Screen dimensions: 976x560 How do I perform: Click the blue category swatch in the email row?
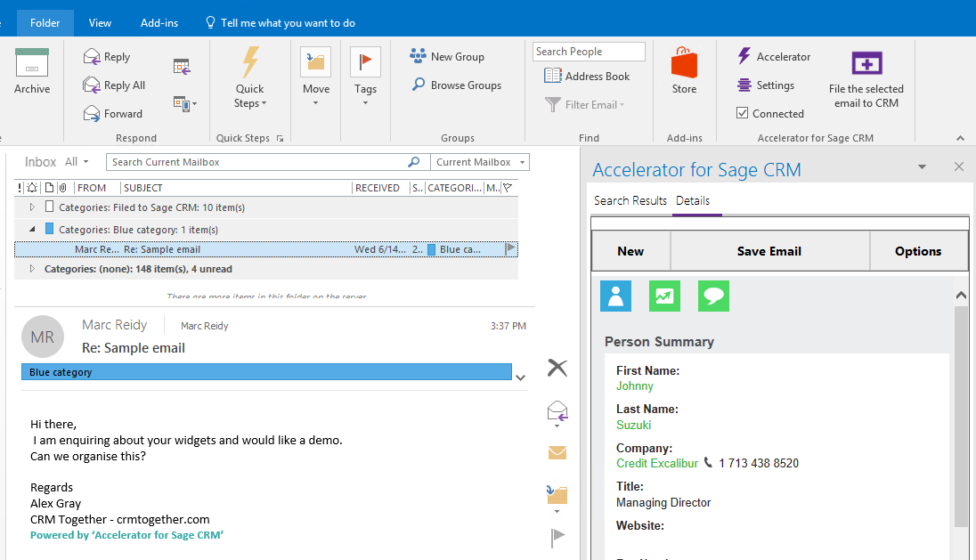click(431, 249)
